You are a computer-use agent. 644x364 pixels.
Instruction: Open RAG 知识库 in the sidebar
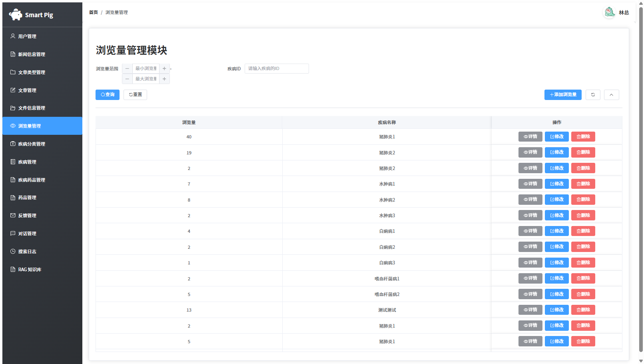42,269
